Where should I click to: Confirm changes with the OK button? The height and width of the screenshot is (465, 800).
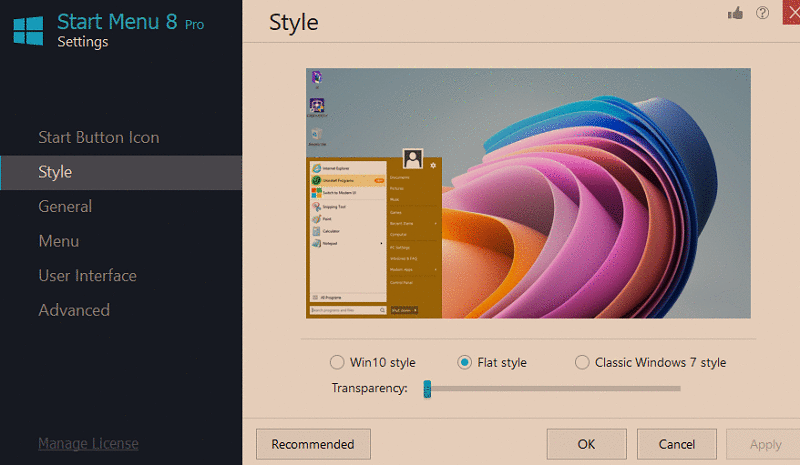pyautogui.click(x=586, y=444)
